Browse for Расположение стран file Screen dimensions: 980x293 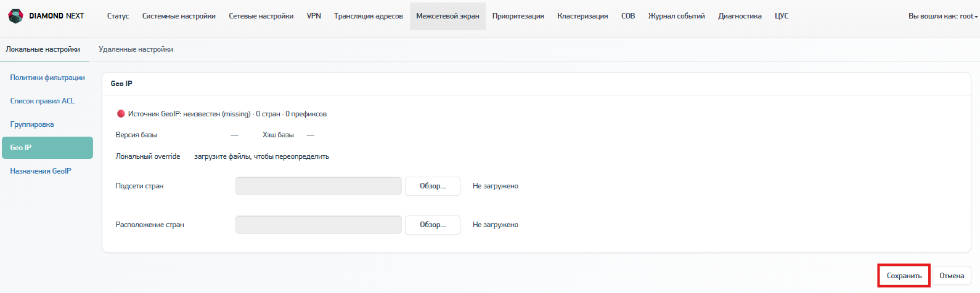[x=433, y=225]
